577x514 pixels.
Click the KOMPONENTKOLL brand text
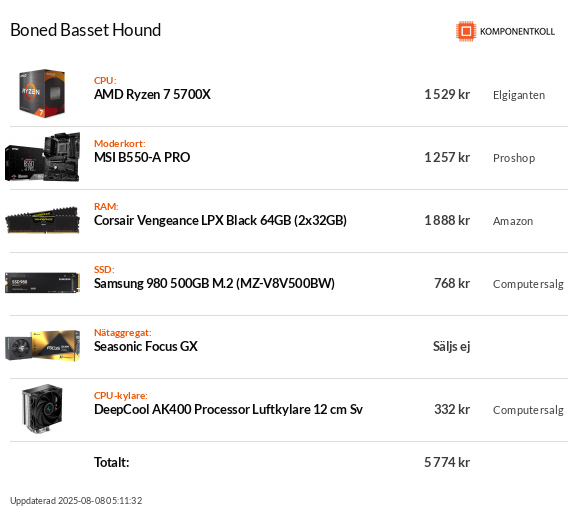[x=517, y=32]
